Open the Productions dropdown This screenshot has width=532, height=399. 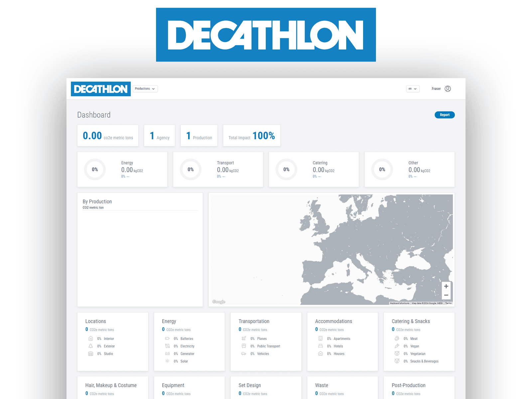pos(145,89)
